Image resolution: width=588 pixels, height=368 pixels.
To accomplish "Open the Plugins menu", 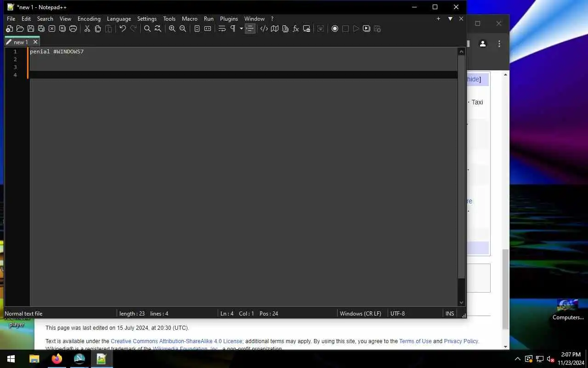I will (x=229, y=19).
